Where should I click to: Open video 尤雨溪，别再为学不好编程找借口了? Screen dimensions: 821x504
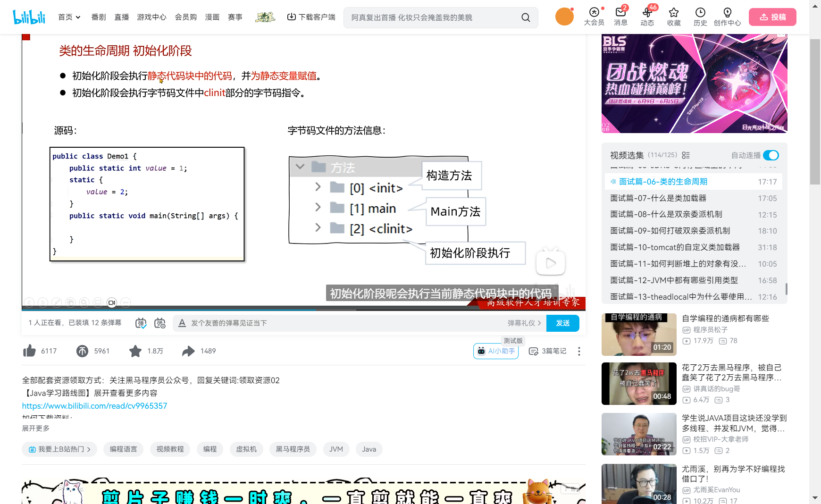(734, 474)
